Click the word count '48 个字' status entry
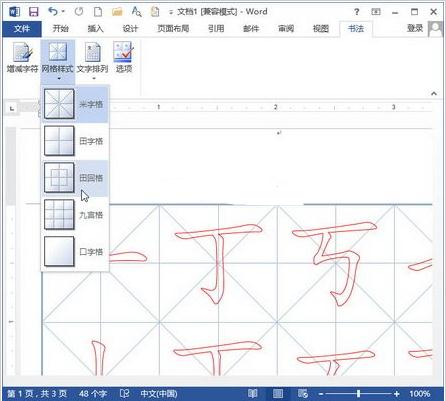The height and width of the screenshot is (401, 446). 93,394
